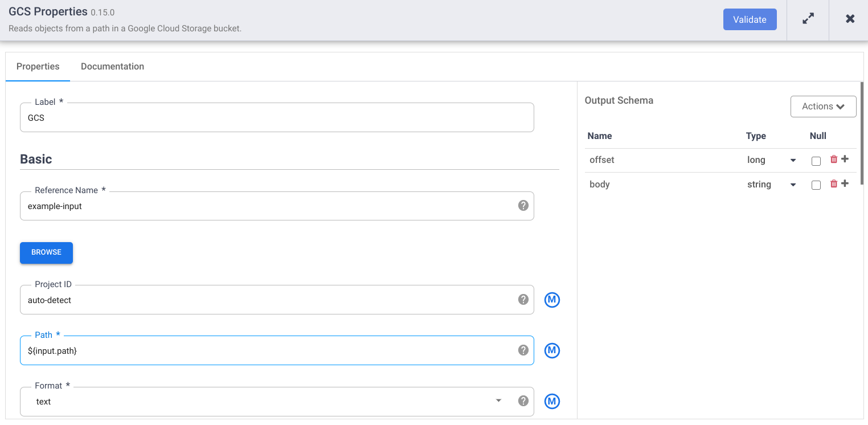Image resolution: width=868 pixels, height=425 pixels.
Task: Check the Null box for body field
Action: [x=816, y=185]
